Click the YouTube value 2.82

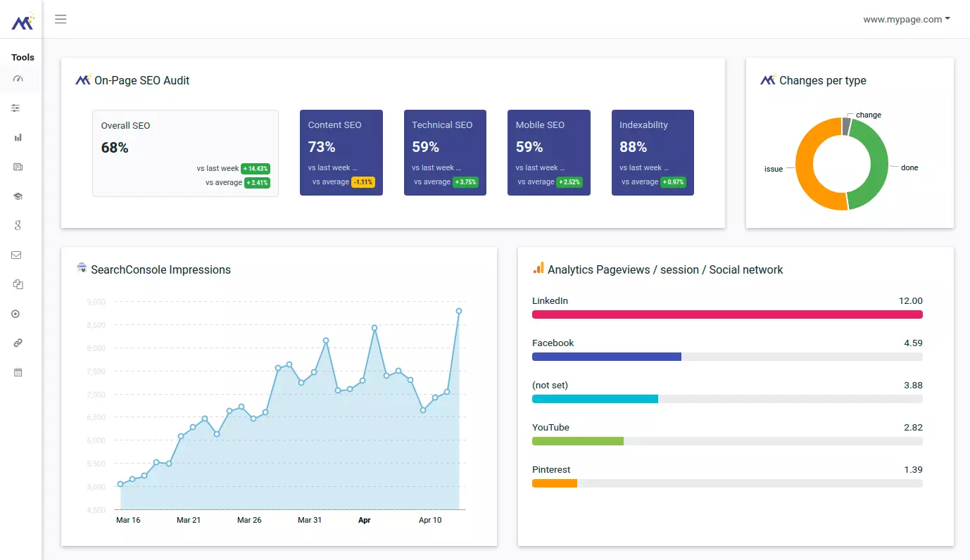[x=913, y=427]
